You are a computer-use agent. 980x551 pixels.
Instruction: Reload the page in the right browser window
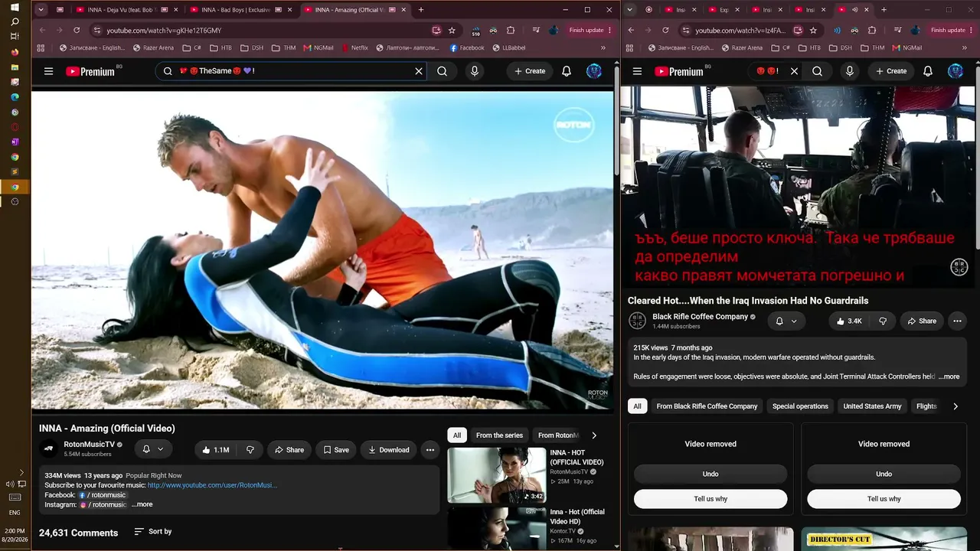coord(665,30)
